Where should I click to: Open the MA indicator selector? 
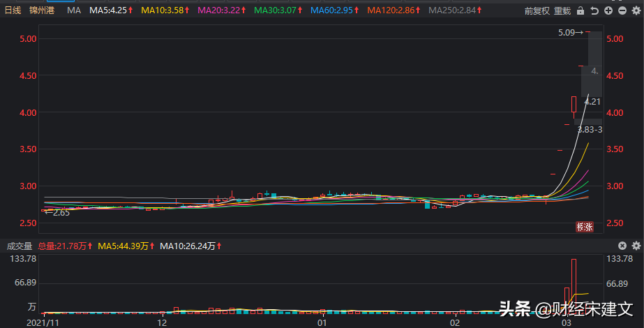[x=74, y=10]
